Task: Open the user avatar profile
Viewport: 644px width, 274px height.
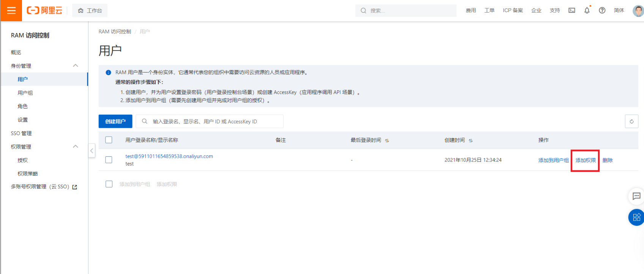Action: click(x=638, y=11)
